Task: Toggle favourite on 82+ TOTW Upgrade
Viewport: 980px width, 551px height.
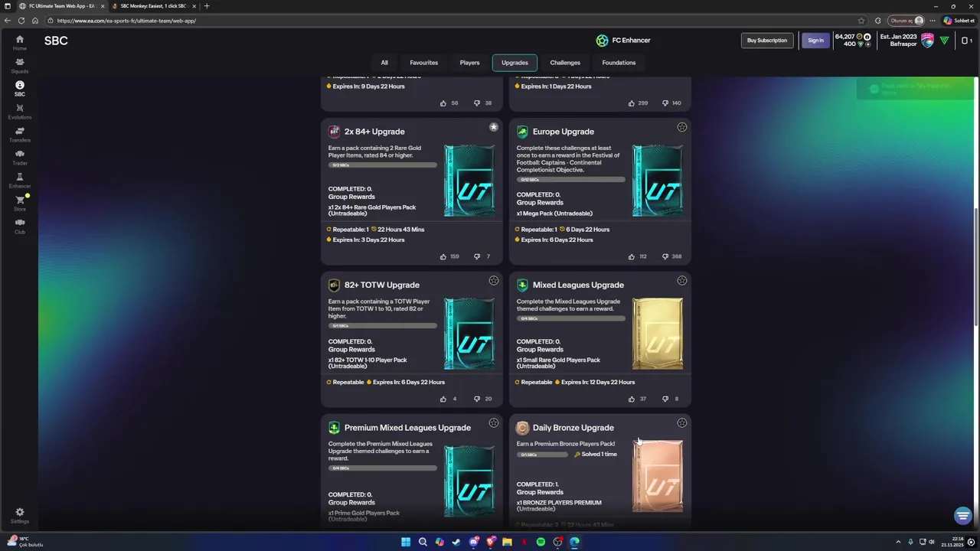Action: click(x=494, y=281)
